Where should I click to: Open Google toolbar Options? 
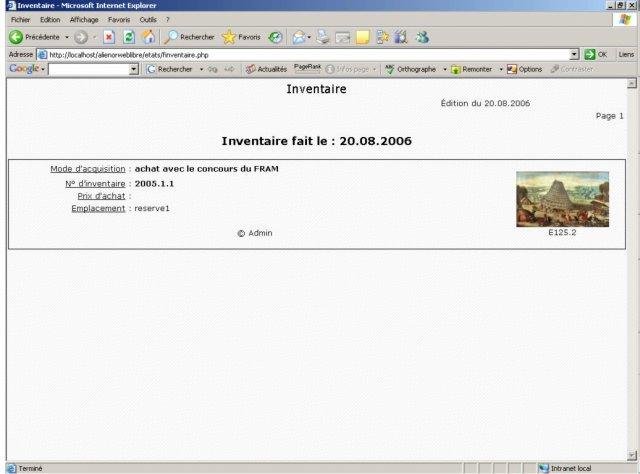click(524, 69)
